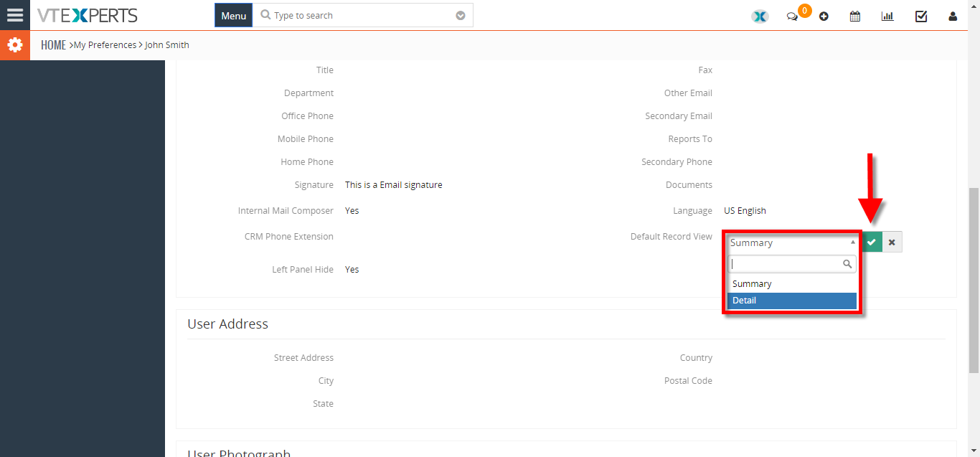
Task: Click the US English language value
Action: (745, 211)
